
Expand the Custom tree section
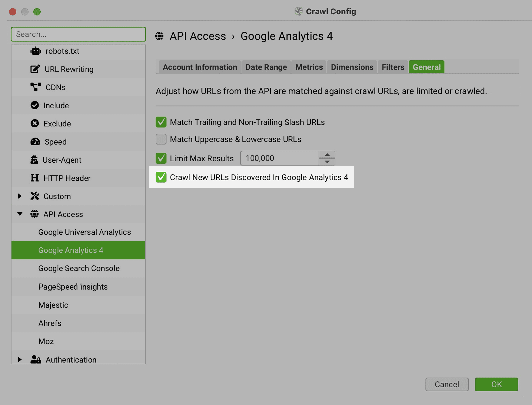(20, 196)
